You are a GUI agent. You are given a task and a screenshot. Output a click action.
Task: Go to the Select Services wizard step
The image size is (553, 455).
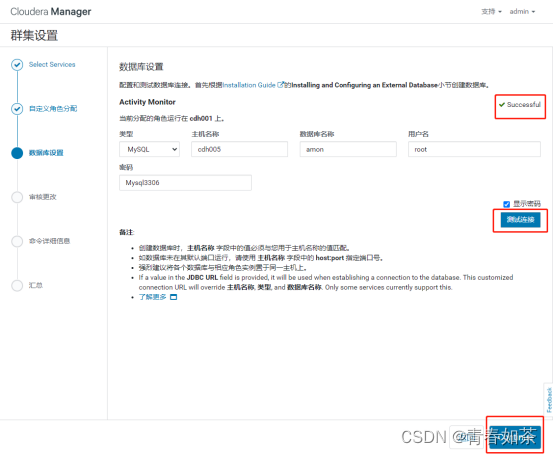click(x=52, y=65)
